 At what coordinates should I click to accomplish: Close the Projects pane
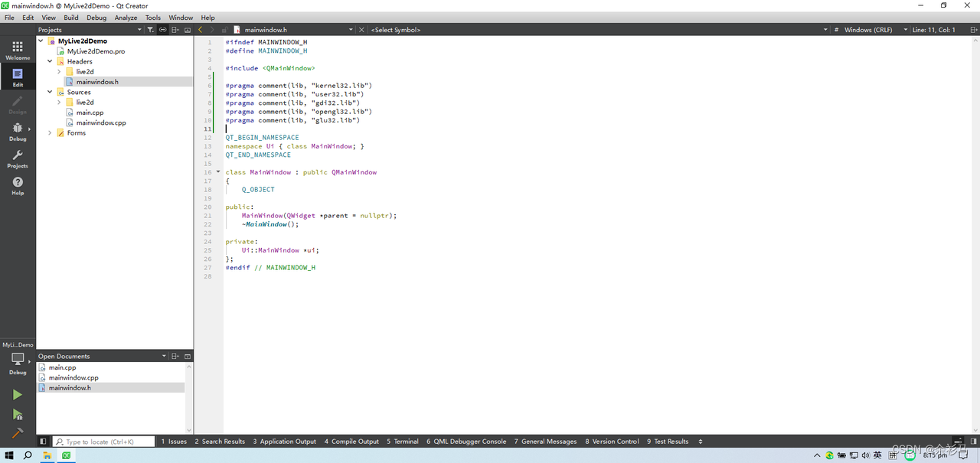click(188, 30)
